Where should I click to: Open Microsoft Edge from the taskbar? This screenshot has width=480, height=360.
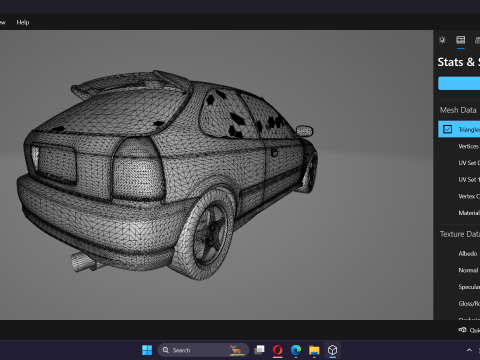[x=296, y=350]
